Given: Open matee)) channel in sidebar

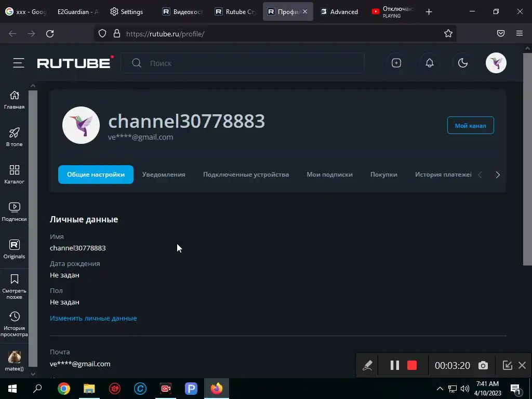Looking at the screenshot, I should pos(14,362).
